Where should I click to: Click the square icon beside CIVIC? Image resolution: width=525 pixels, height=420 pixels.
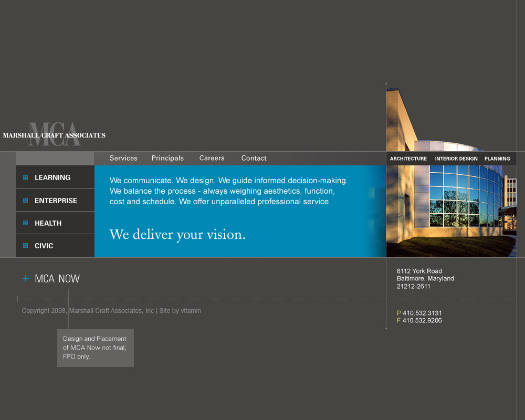click(25, 246)
